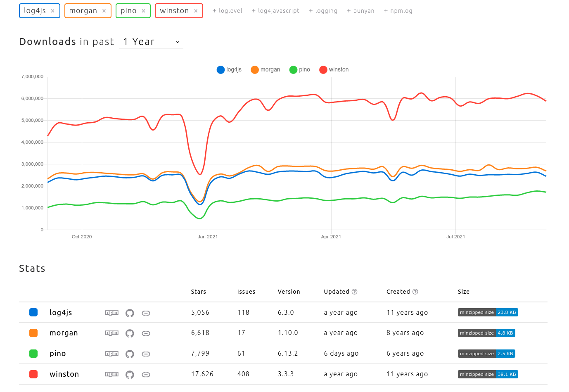The height and width of the screenshot is (392, 569).
Task: Click log4js stars value 5,056
Action: (x=200, y=312)
